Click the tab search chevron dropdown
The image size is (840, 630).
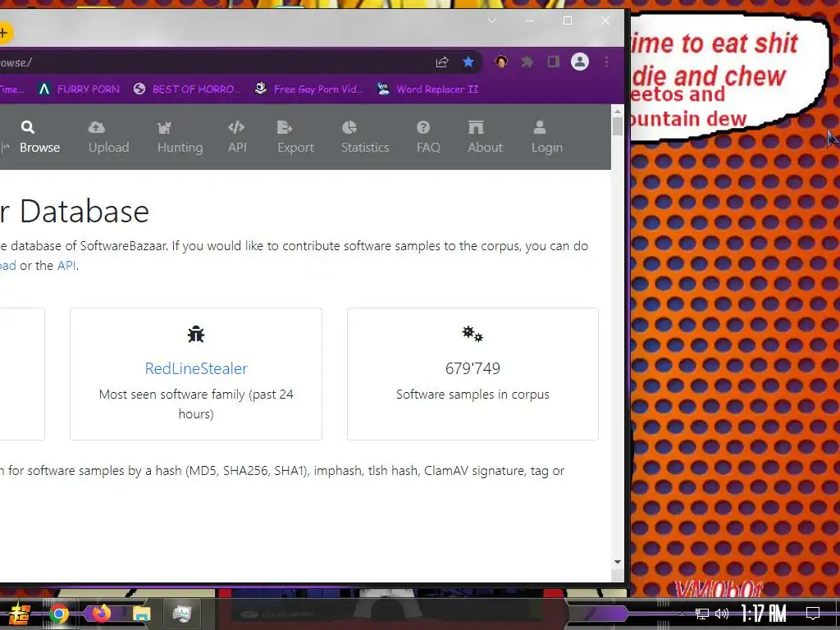click(x=492, y=21)
